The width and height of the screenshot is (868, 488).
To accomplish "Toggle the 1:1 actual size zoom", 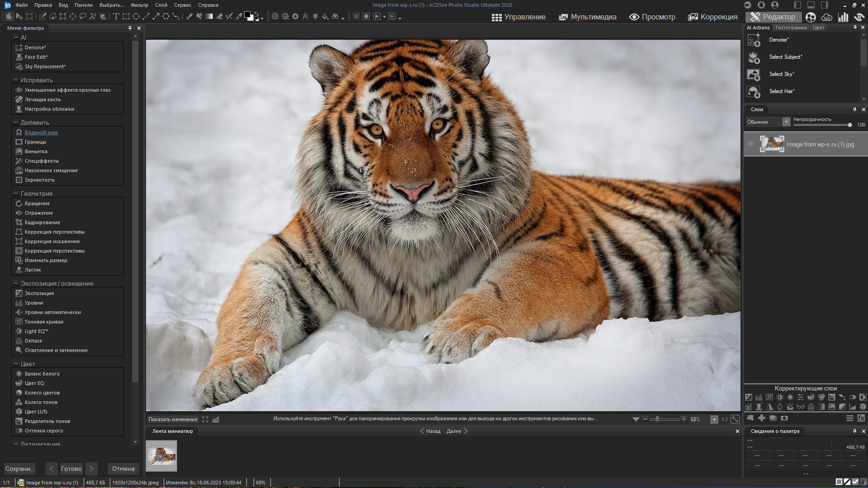I will tap(724, 419).
